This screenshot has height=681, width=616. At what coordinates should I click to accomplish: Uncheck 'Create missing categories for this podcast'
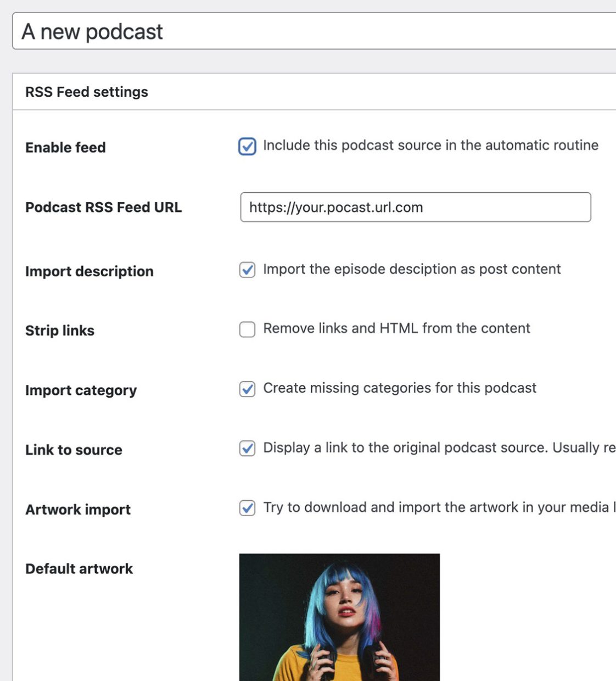(248, 389)
